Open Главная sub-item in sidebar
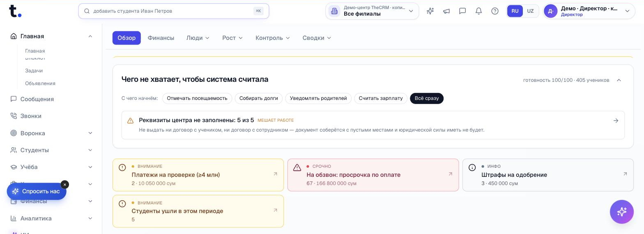 35,51
